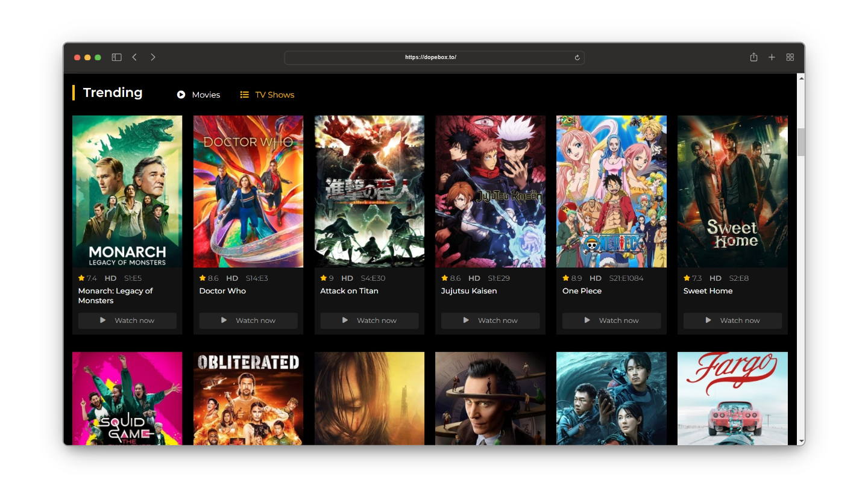Click the 7.3 star rating on Sweet Home
Viewport: 868px width, 488px height.
(x=693, y=278)
